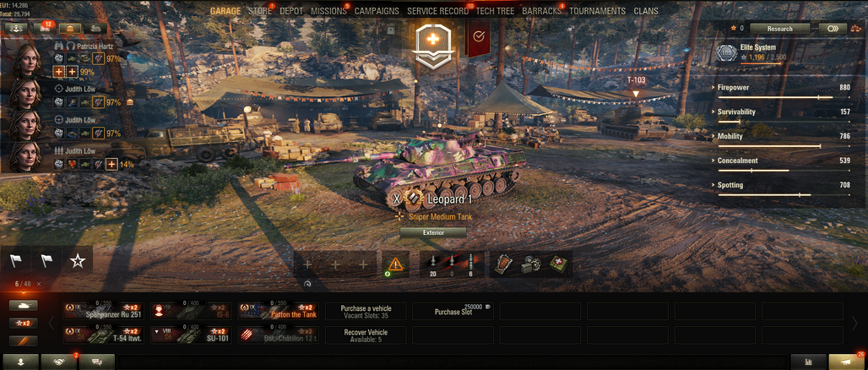The width and height of the screenshot is (868, 370).
Task: Click the lock icon beside battle selector
Action: click(x=391, y=30)
